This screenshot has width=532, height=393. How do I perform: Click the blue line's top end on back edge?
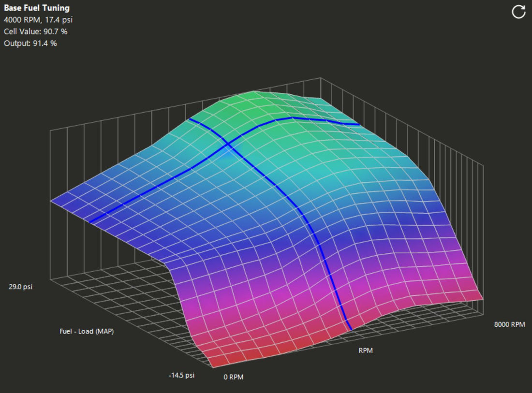tap(190, 118)
